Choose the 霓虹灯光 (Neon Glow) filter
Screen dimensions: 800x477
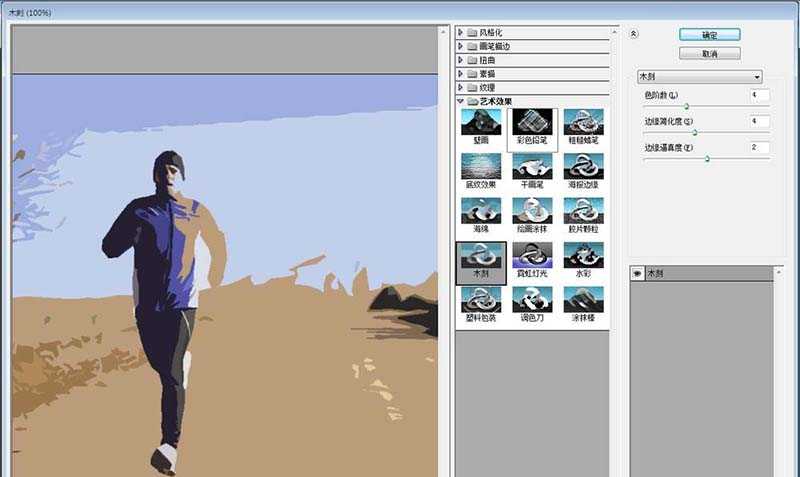pos(531,259)
